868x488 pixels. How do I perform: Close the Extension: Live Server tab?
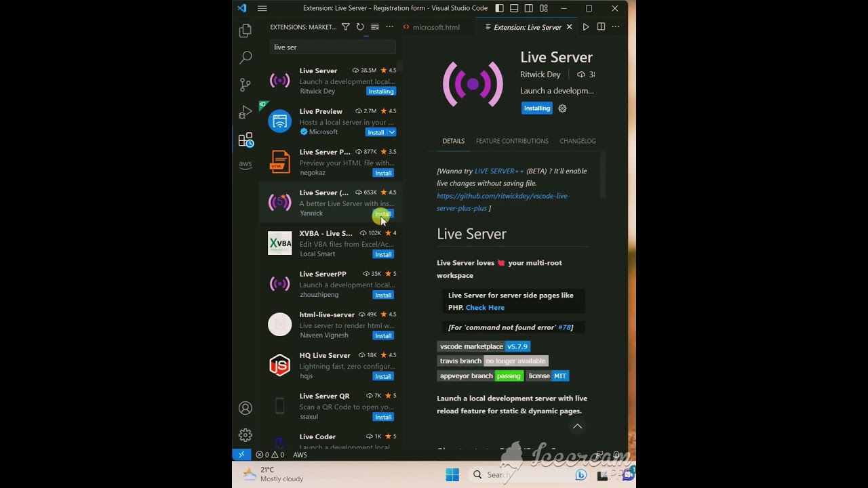pos(569,27)
